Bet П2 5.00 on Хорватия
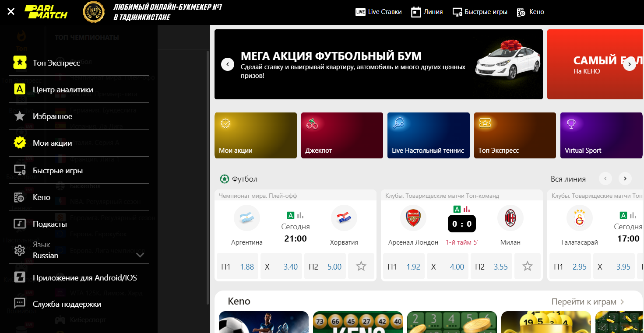644x333 pixels. coord(325,266)
